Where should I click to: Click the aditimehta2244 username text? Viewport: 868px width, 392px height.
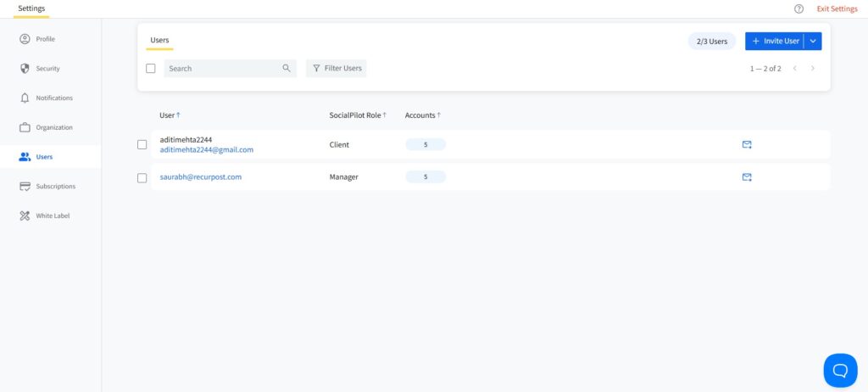(186, 140)
